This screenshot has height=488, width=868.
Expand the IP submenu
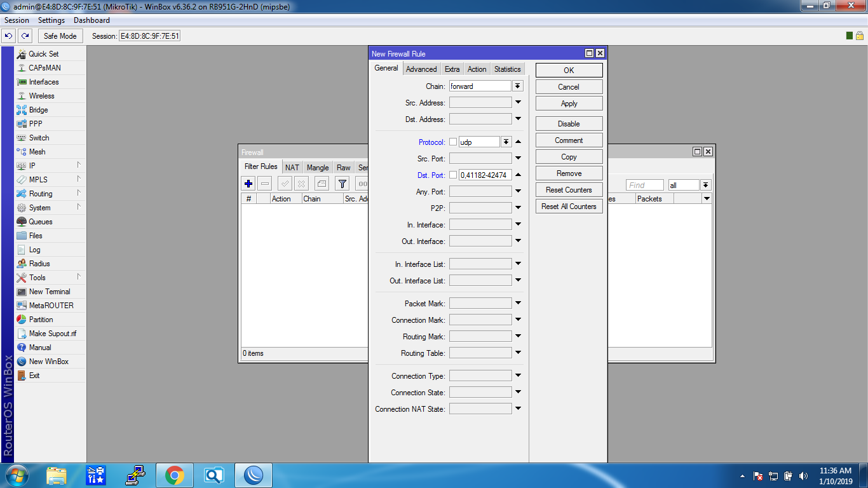click(x=79, y=165)
